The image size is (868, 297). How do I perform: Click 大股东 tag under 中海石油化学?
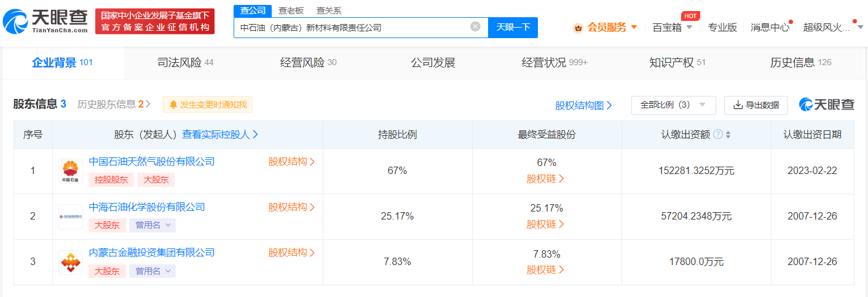pyautogui.click(x=108, y=225)
